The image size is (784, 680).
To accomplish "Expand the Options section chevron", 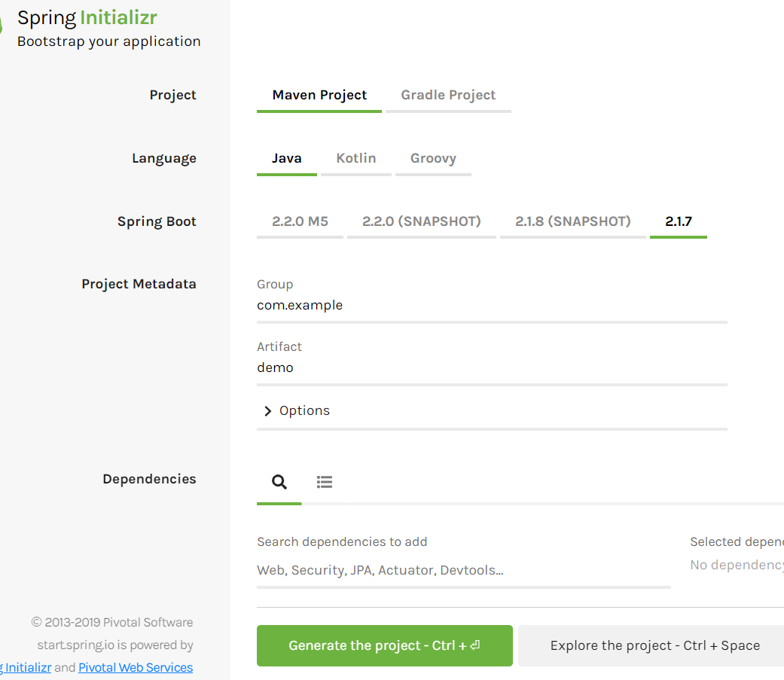I will [x=267, y=411].
